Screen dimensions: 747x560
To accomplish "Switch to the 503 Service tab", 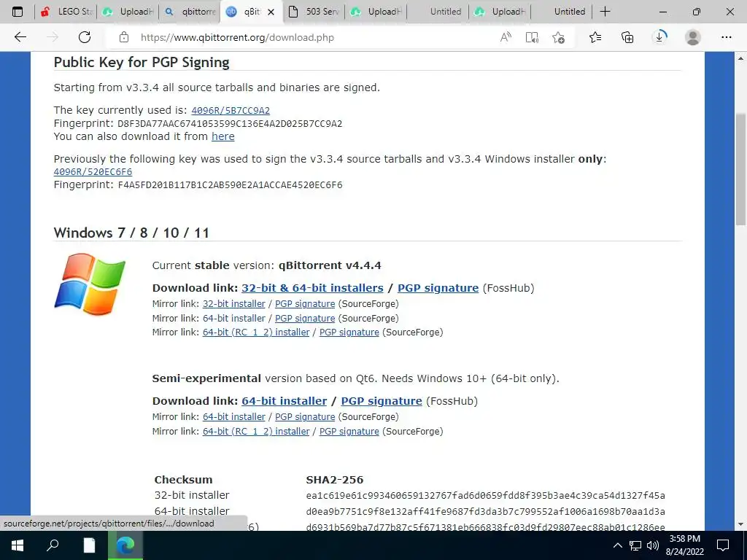I will tap(314, 12).
